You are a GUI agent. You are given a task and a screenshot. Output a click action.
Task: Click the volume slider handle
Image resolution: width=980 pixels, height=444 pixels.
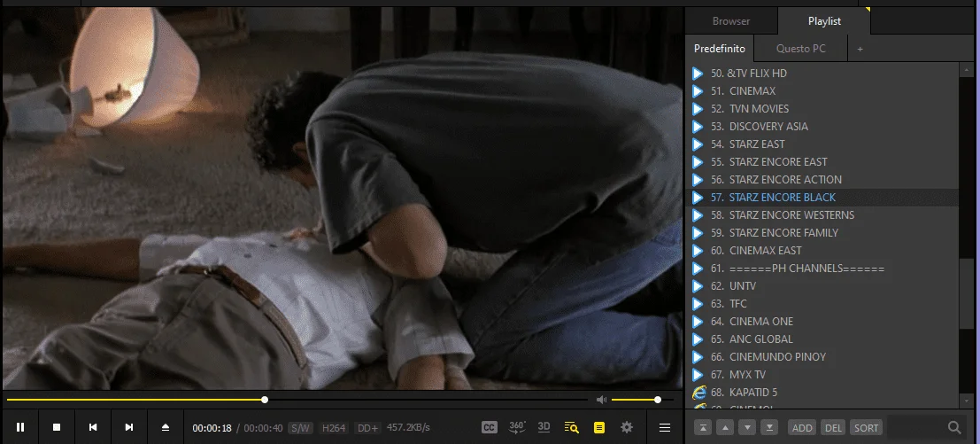coord(658,400)
